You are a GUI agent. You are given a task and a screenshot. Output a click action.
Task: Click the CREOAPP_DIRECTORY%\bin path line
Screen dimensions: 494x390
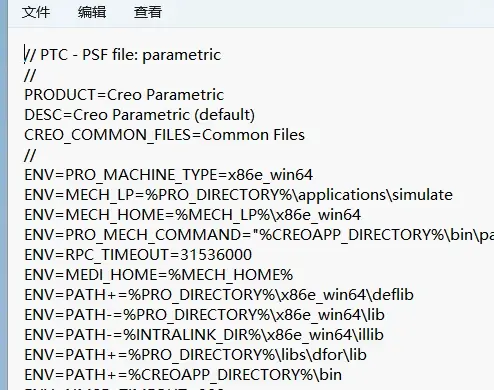coord(183,375)
